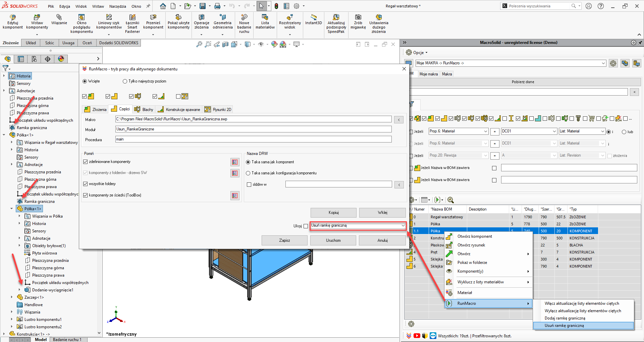This screenshot has height=342, width=644.
Task: Click Pokaż ukryte komponenty icon
Action: point(178,17)
